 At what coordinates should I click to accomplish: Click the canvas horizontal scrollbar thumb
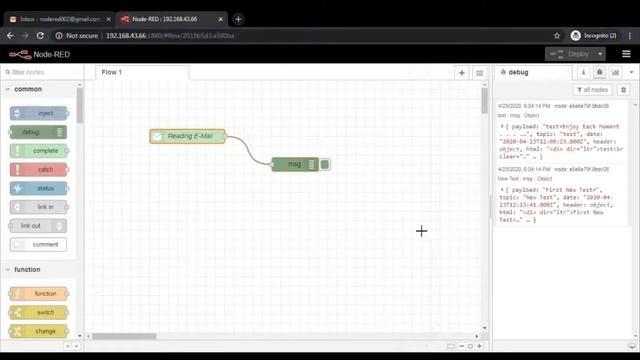coord(124,336)
